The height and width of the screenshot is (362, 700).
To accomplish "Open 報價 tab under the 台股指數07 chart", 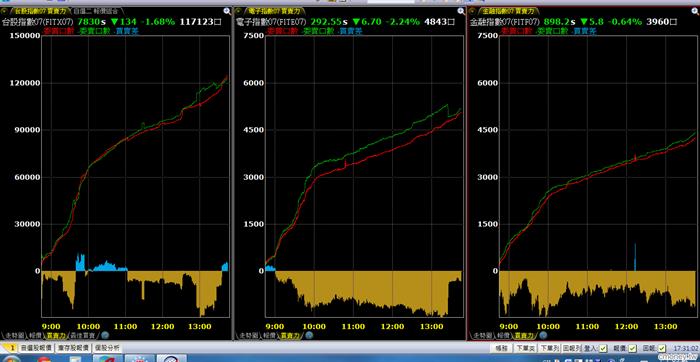I will pyautogui.click(x=35, y=335).
